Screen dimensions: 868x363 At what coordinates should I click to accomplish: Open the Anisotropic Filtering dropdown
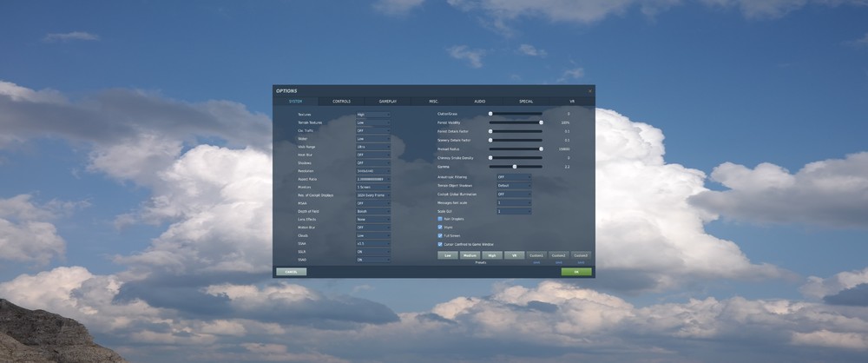click(x=514, y=177)
